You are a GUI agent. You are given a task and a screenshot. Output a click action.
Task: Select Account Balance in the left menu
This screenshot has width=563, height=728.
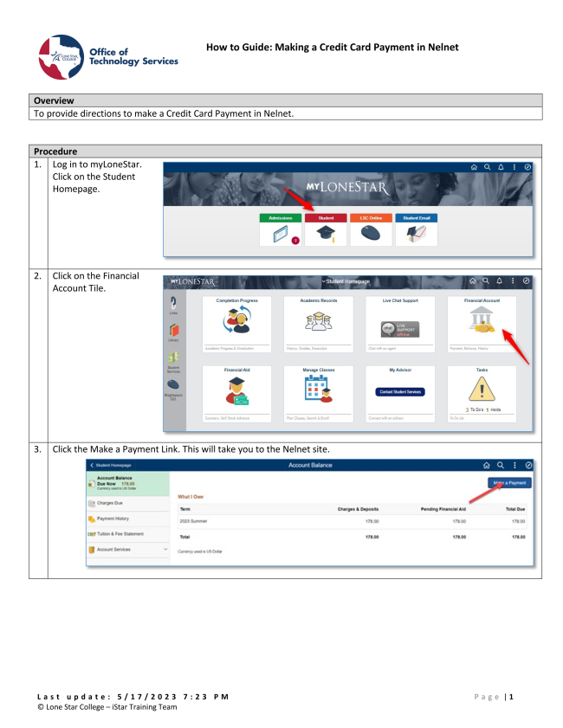[127, 484]
